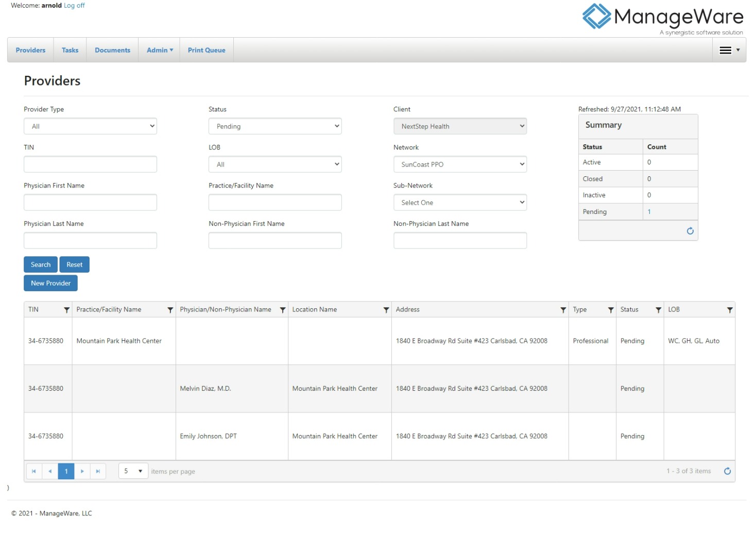Open the Tasks tab
This screenshot has width=756, height=535.
(x=70, y=50)
